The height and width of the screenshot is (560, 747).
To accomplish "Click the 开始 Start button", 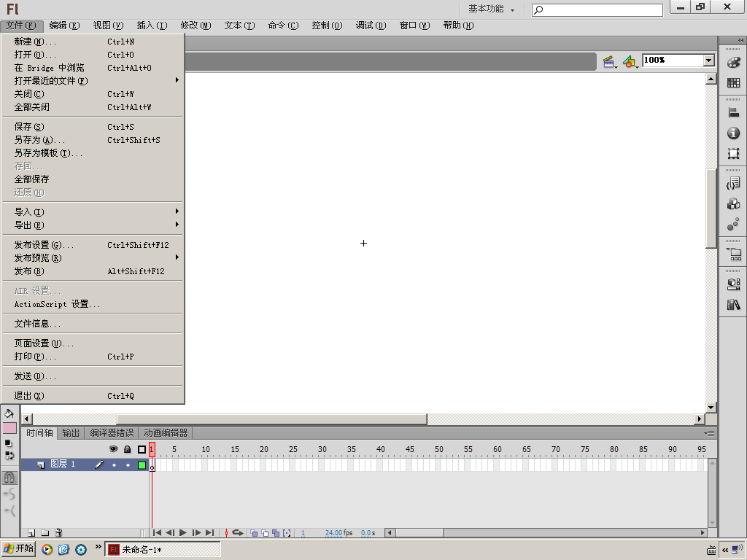I will (x=18, y=548).
